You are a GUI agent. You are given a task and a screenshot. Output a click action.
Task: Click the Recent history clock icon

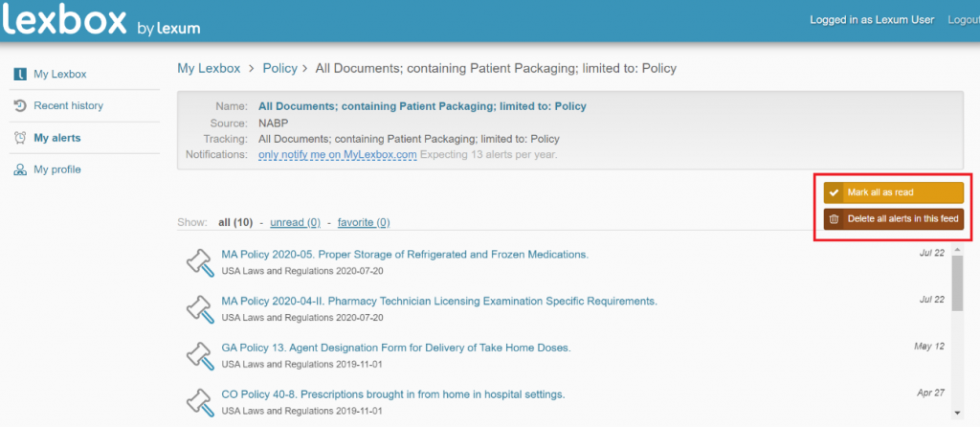tap(20, 105)
